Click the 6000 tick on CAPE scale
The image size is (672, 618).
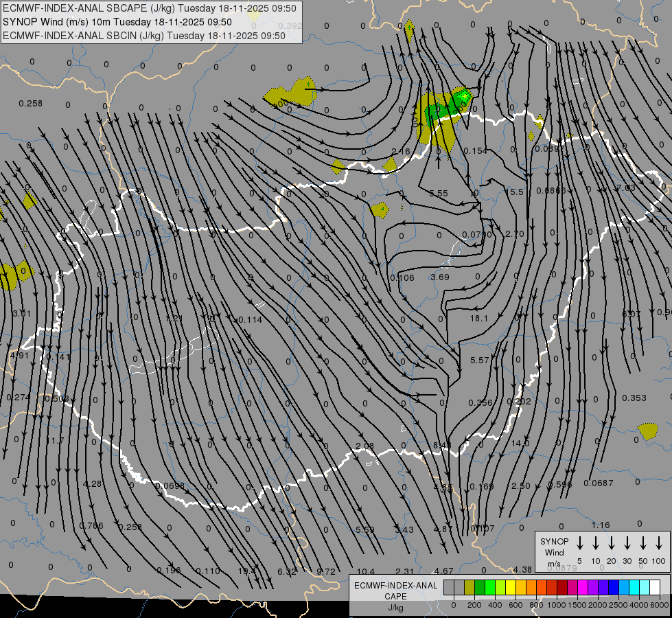660,605
